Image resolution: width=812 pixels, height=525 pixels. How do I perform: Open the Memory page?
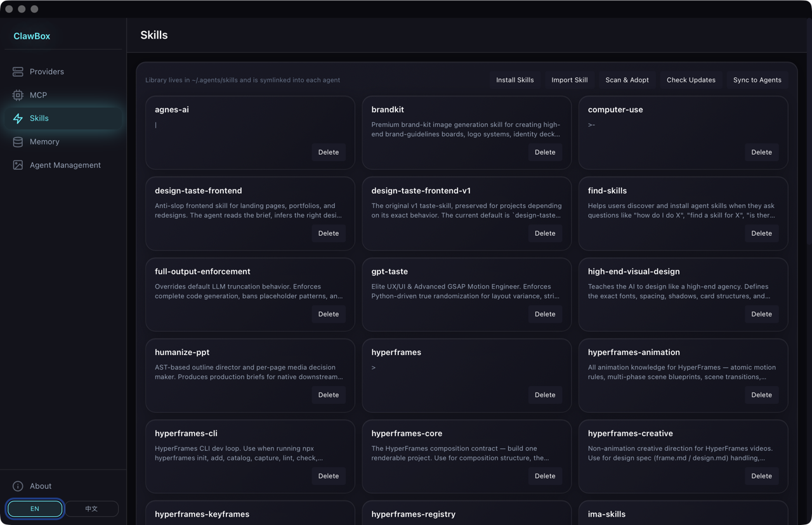[63, 142]
